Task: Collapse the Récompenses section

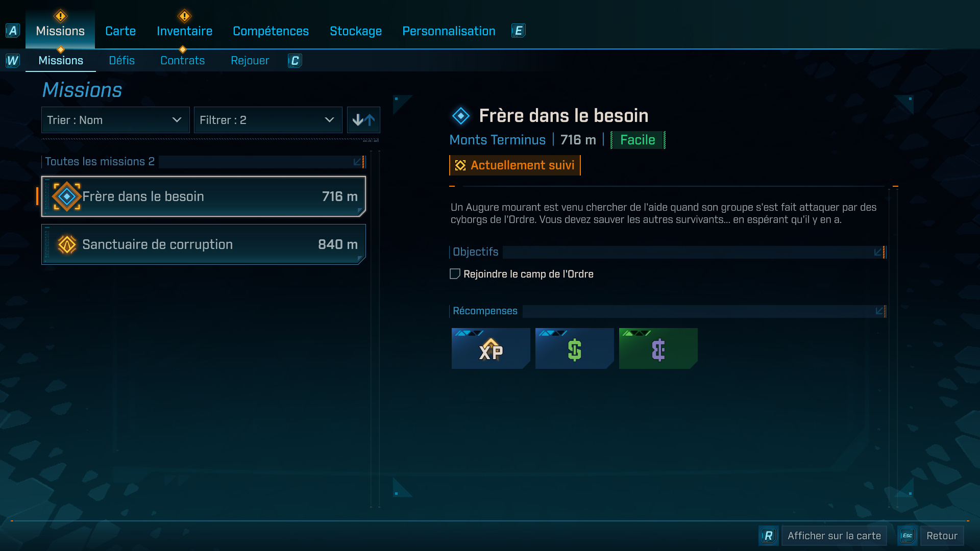Action: point(880,311)
